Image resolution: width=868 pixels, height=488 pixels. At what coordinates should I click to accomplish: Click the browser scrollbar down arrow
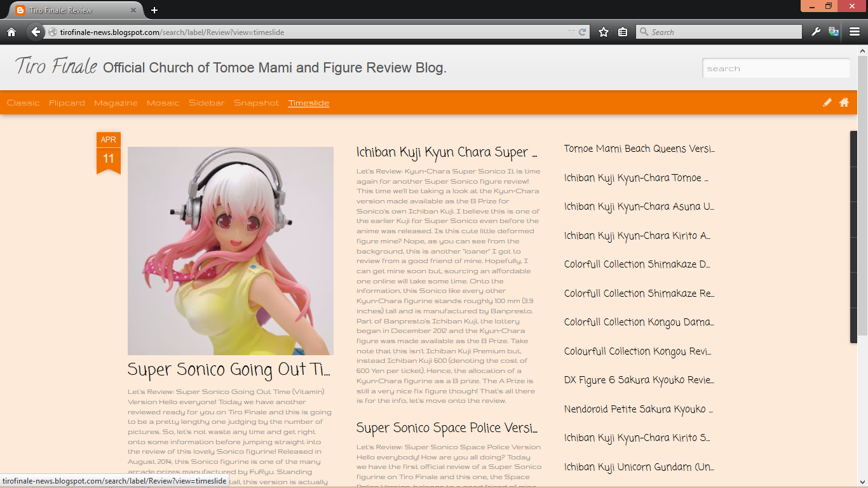coord(863,483)
